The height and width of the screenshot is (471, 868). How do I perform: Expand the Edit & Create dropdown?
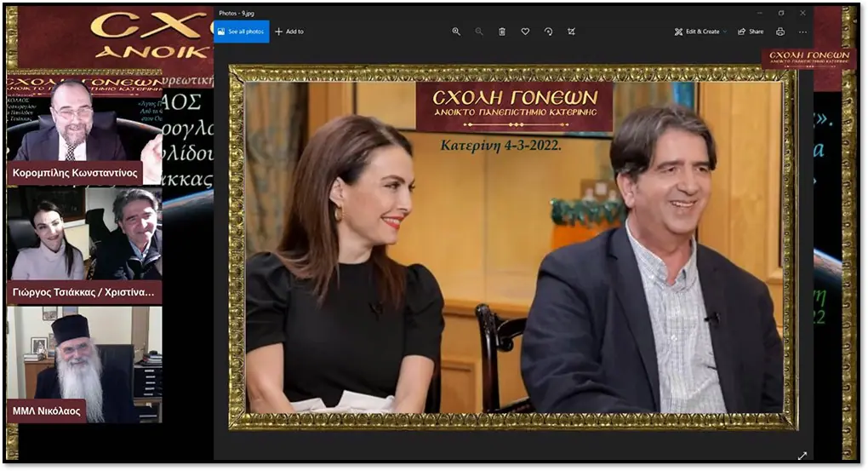(x=700, y=32)
